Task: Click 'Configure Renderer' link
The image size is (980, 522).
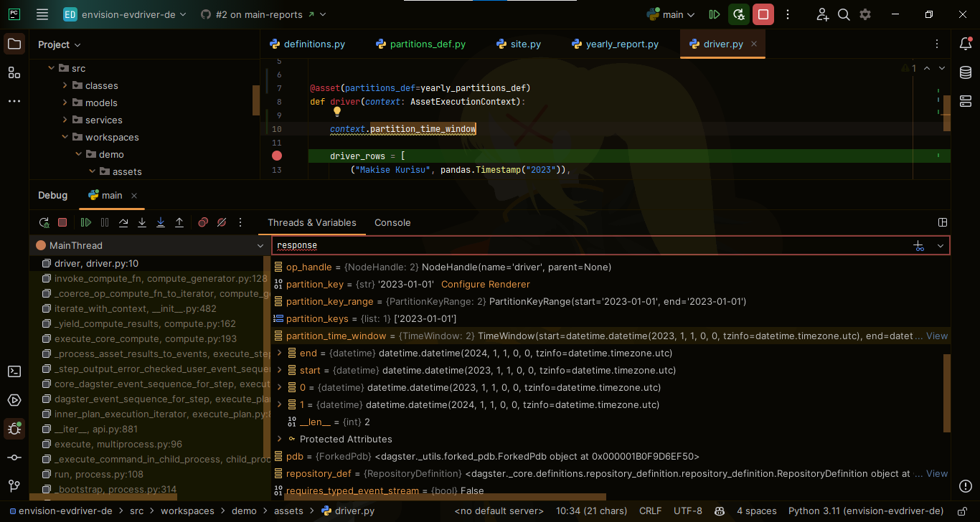Action: coord(486,284)
